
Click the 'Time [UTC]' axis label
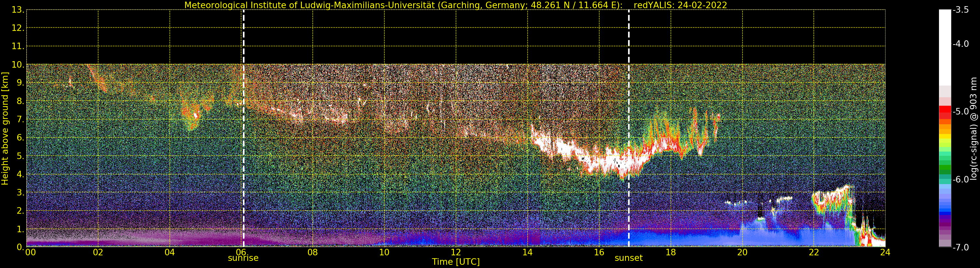pyautogui.click(x=456, y=262)
